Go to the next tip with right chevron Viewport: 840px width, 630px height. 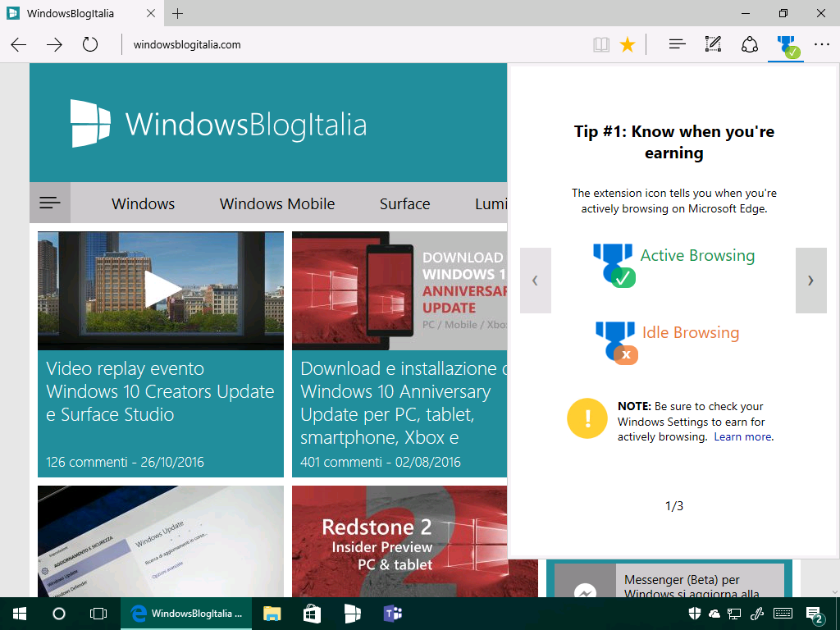click(x=810, y=281)
